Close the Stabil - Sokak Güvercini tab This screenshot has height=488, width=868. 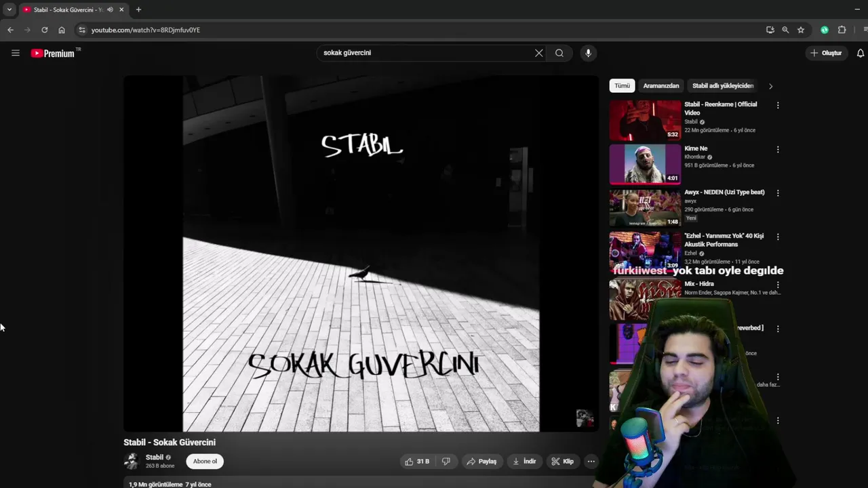122,9
